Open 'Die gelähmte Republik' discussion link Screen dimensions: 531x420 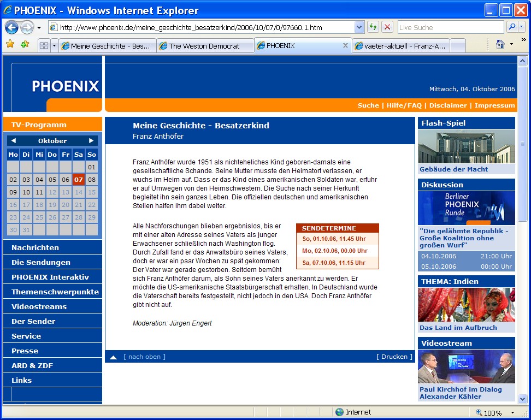pos(464,238)
